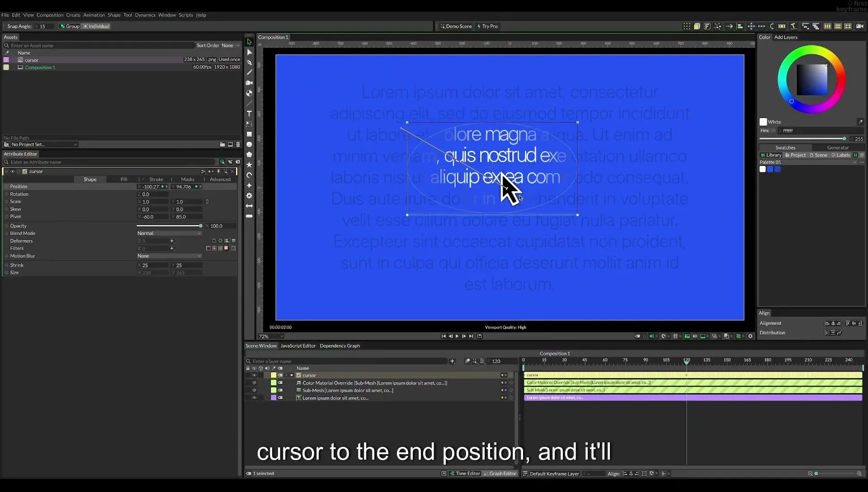Viewport: 868px width, 492px height.
Task: Select the double-headed Arrow shape tool
Action: (x=249, y=206)
